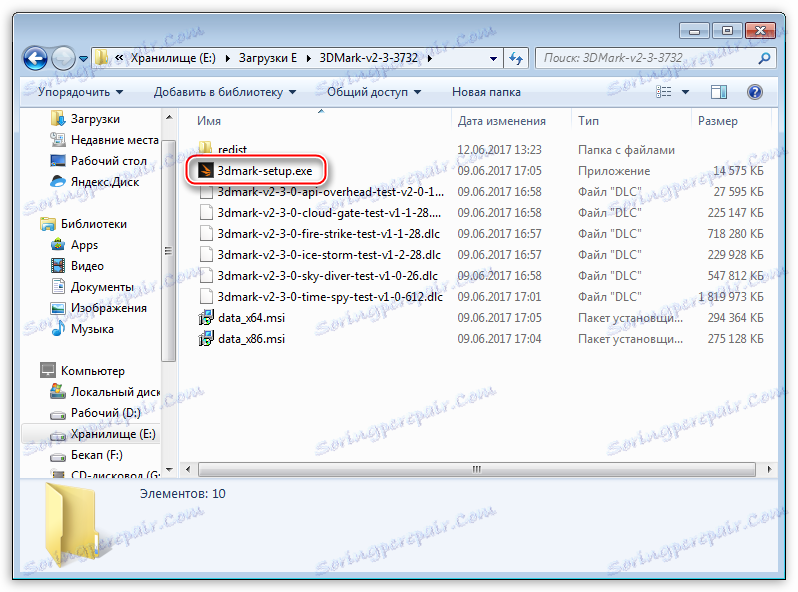The height and width of the screenshot is (592, 798).
Task: Select the data_x86.msi installer icon
Action: coord(206,339)
